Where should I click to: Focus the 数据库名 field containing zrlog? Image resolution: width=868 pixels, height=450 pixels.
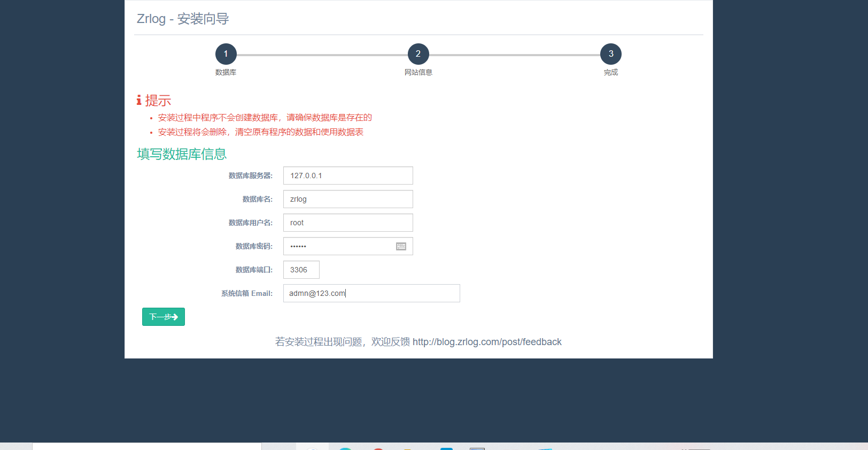(348, 199)
